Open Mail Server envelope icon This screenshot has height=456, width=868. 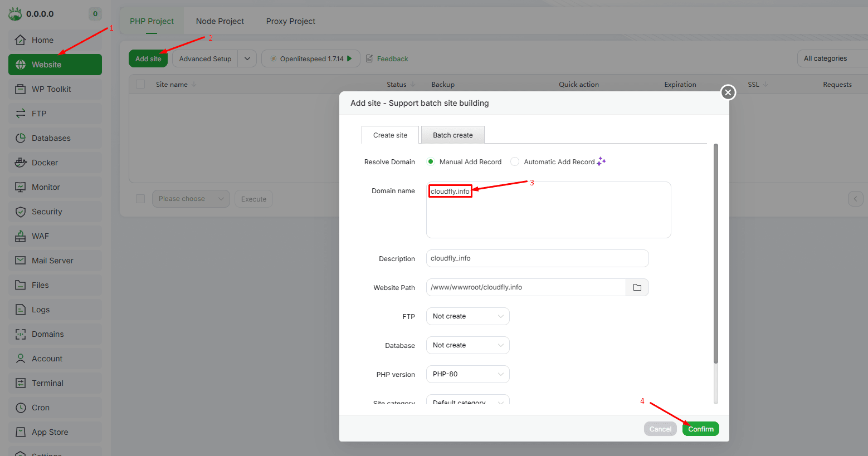[x=21, y=261]
